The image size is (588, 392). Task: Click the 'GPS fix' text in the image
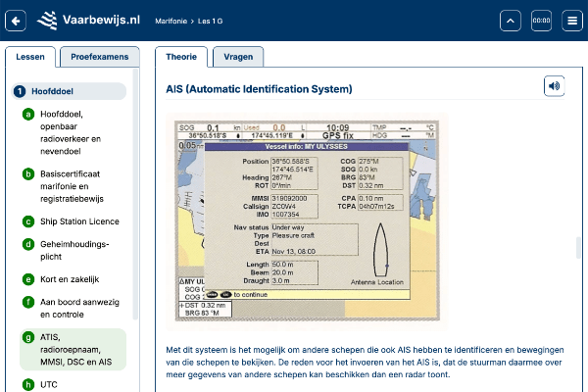pyautogui.click(x=338, y=136)
